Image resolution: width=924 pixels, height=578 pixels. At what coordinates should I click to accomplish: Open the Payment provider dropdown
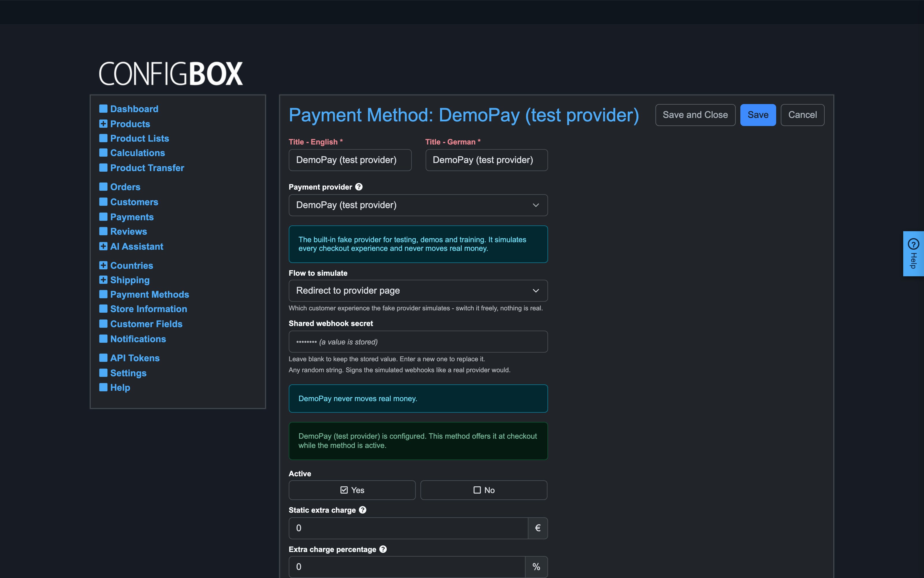click(418, 205)
